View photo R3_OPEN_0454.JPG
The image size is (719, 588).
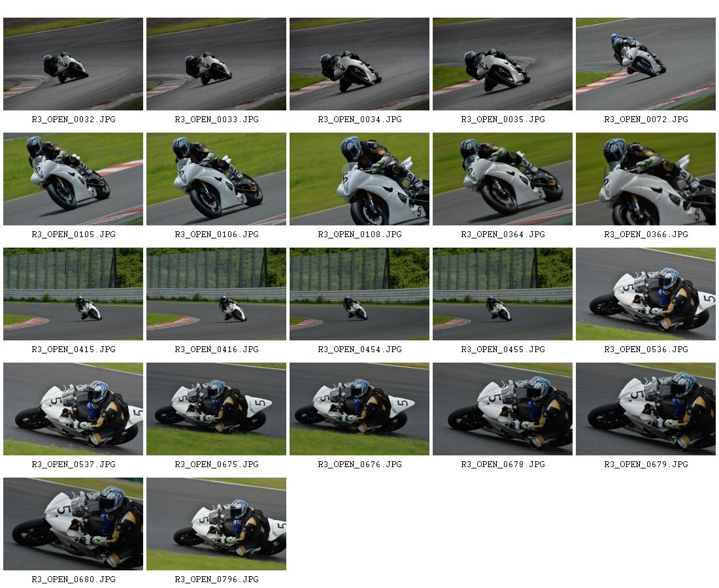pos(359,294)
